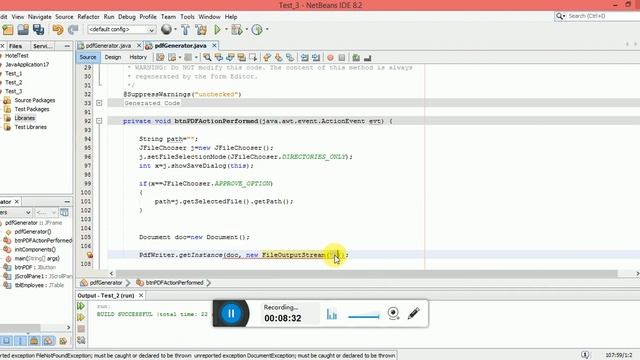640x360 pixels.
Task: Click btnPDFActionPerformed in the breadcrumb bar
Action: pos(174,282)
